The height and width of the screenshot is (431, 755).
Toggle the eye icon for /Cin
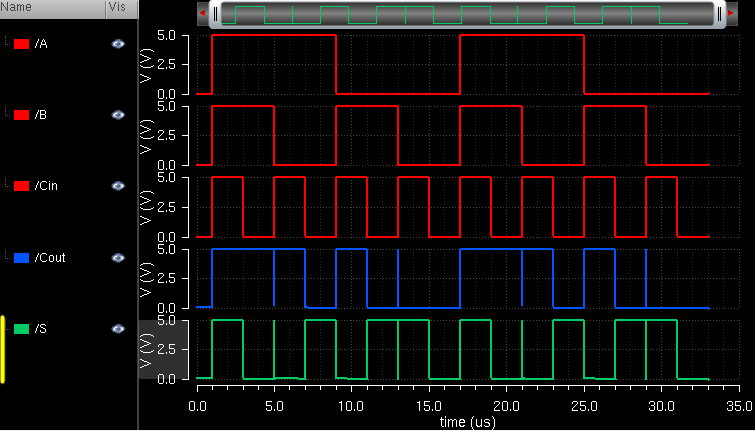[x=118, y=186]
